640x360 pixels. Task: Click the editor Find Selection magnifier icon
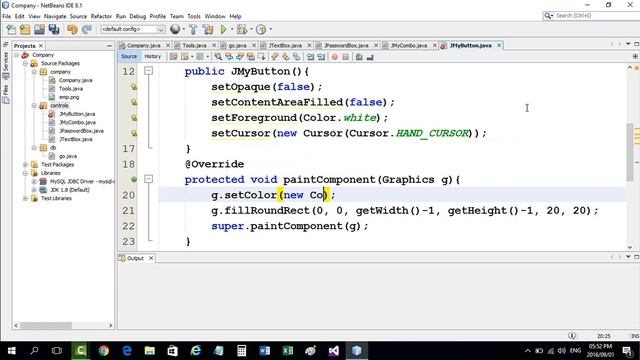point(218,57)
